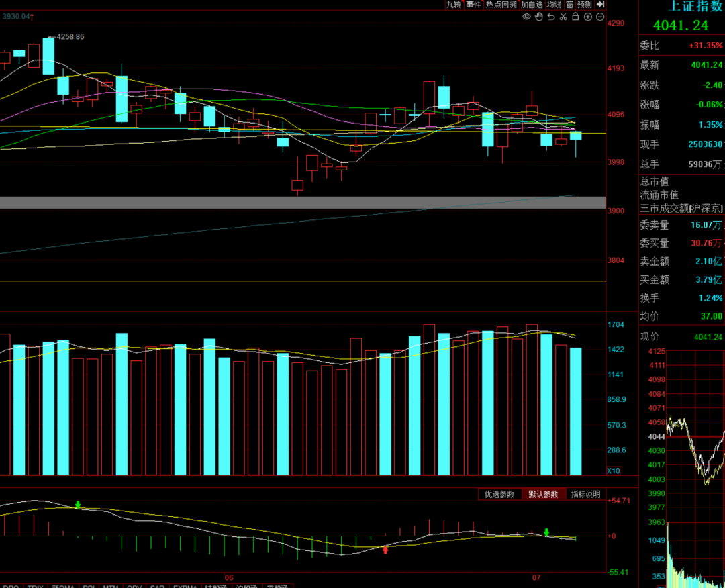725x588 pixels.
Task: Zoom out with the minus circle icon
Action: pyautogui.click(x=600, y=17)
